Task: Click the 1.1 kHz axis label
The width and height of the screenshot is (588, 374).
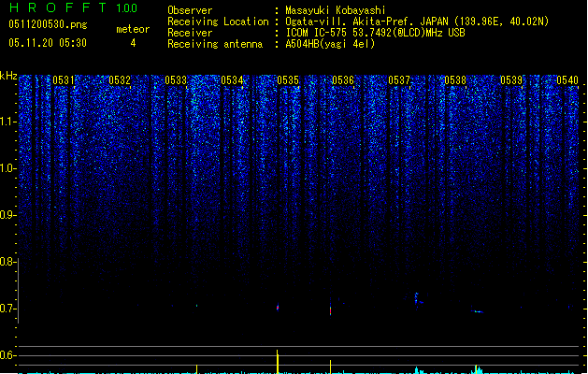Action: [x=7, y=122]
